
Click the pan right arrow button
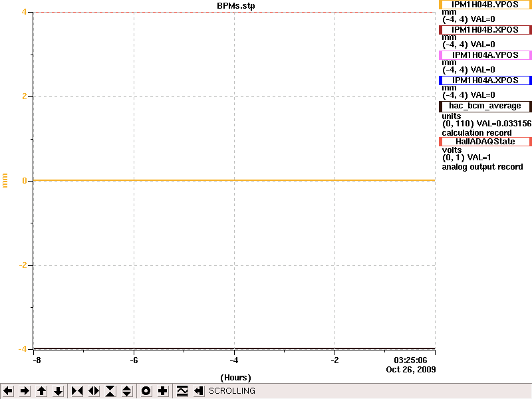point(25,391)
